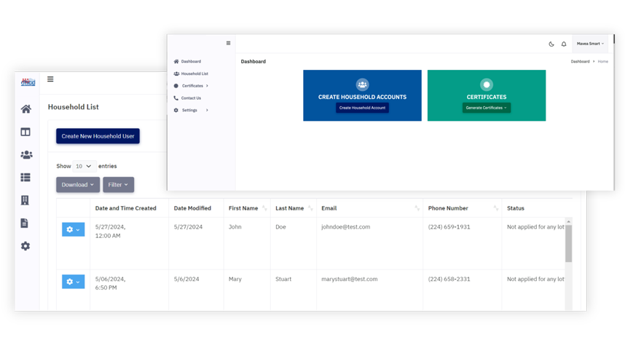
Task: Click the table vertical scrollbar
Action: (x=569, y=244)
